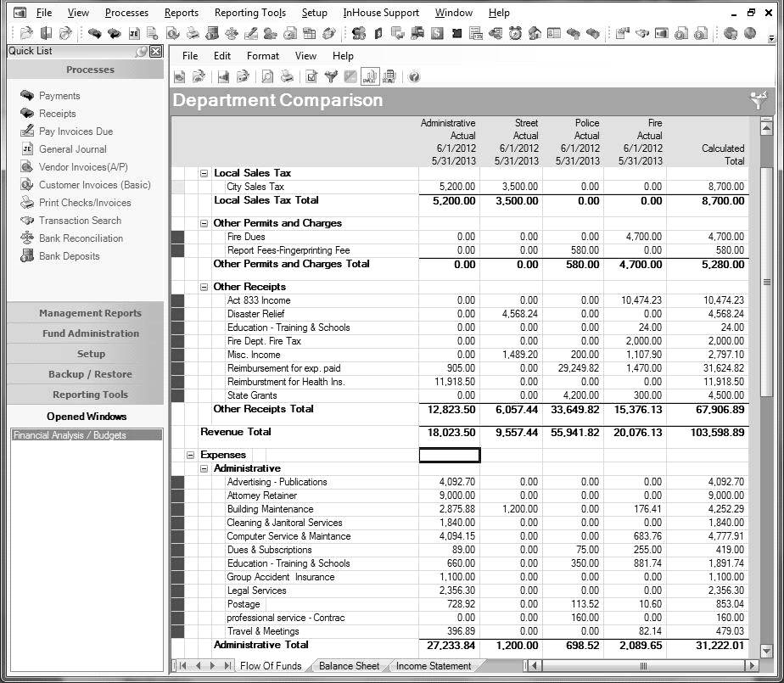Collapse Other Permits and Charges group
This screenshot has width=784, height=683.
(x=204, y=223)
